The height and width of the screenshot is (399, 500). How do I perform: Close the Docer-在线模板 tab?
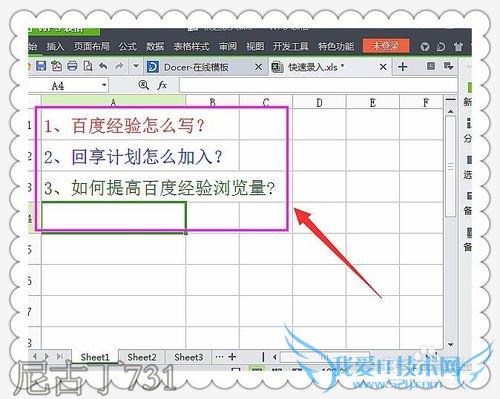pyautogui.click(x=258, y=67)
